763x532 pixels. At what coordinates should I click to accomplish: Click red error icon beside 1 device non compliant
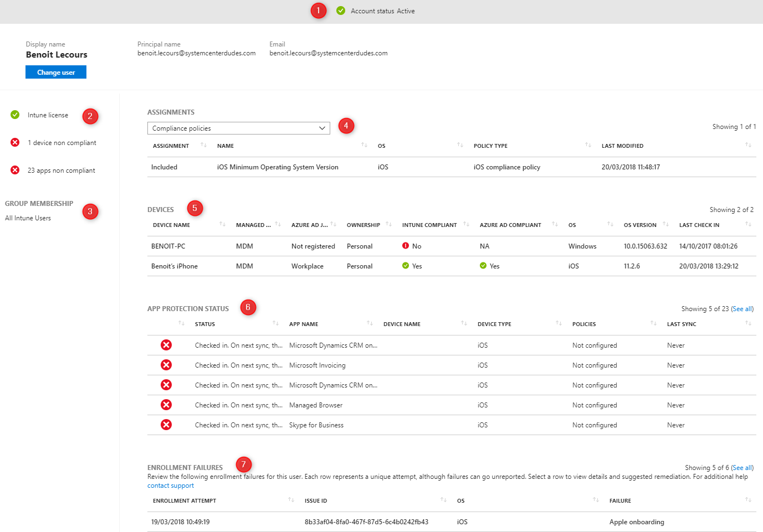click(15, 142)
